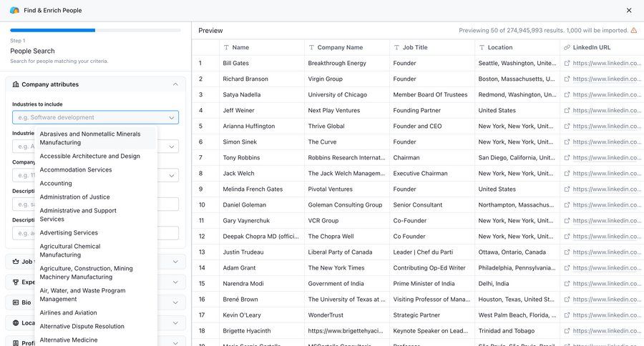Click the text type icon in Location header

click(482, 47)
